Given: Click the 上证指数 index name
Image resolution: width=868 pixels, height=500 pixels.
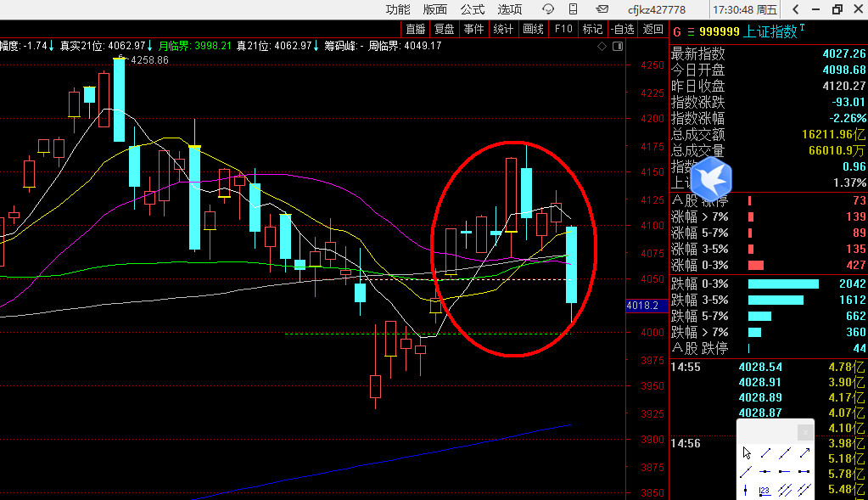Looking at the screenshot, I should [770, 31].
